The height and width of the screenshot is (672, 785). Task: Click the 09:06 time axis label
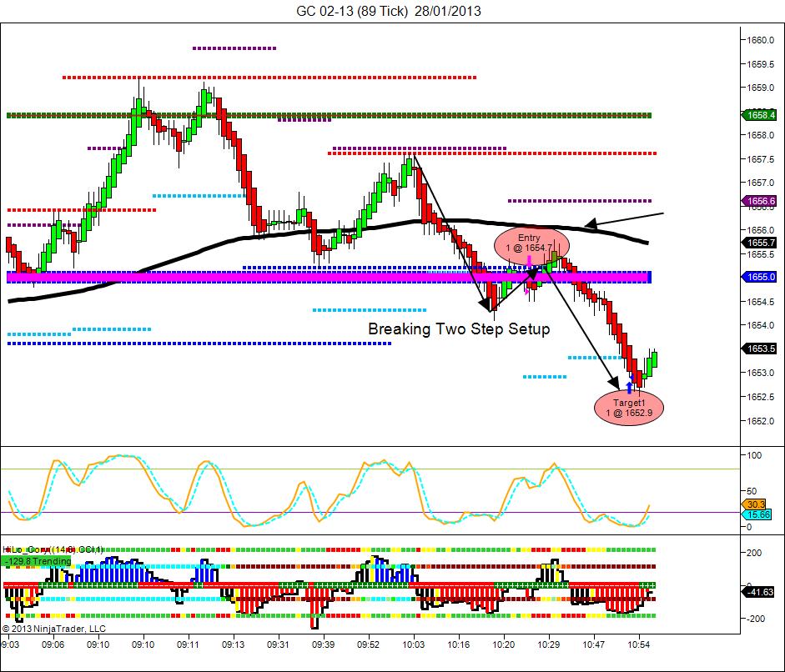(x=53, y=644)
